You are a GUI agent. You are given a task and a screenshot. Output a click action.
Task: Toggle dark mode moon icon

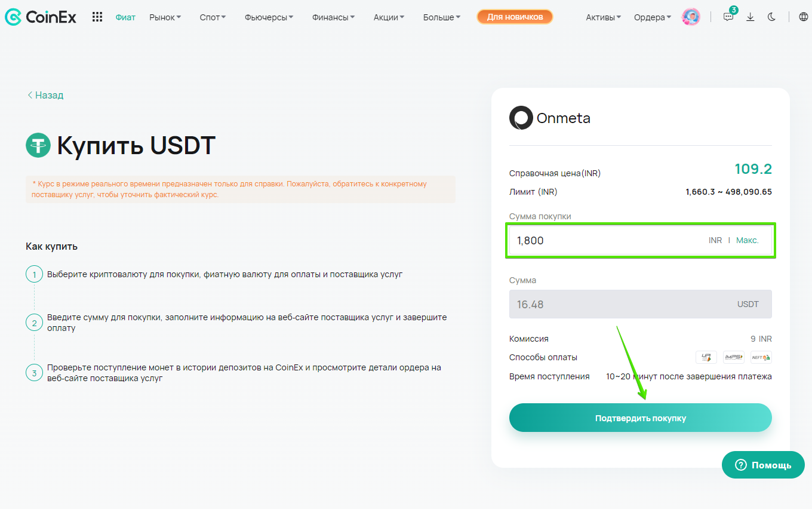pyautogui.click(x=771, y=17)
